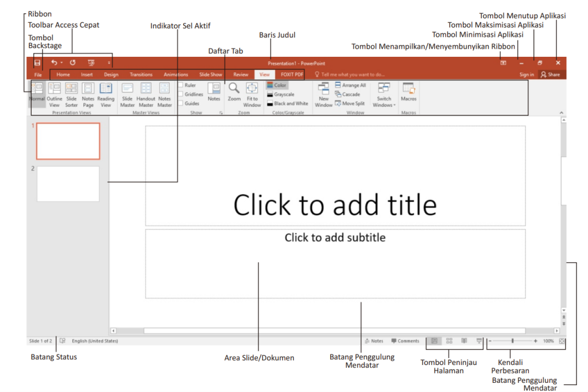The height and width of the screenshot is (392, 588).
Task: Open Comments pane from status bar
Action: pyautogui.click(x=405, y=341)
